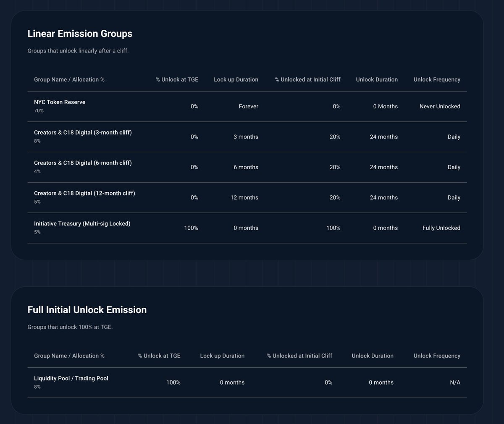Click 'Daily' frequency in the 3-month cliff row
The height and width of the screenshot is (424, 504).
454,137
